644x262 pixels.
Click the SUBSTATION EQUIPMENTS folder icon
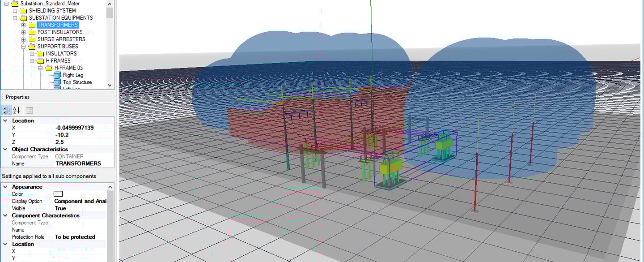(x=24, y=18)
